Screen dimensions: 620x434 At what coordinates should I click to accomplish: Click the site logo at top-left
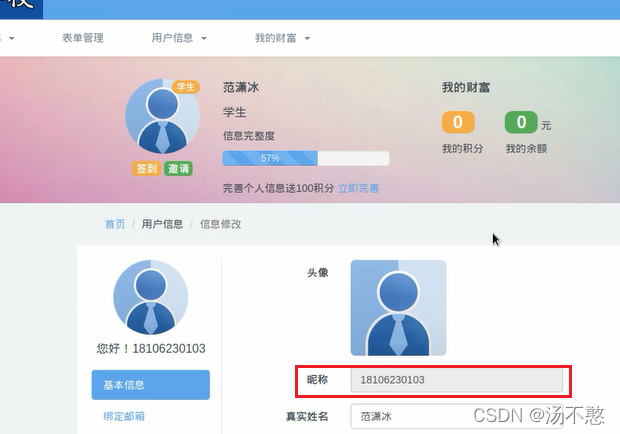point(21,9)
